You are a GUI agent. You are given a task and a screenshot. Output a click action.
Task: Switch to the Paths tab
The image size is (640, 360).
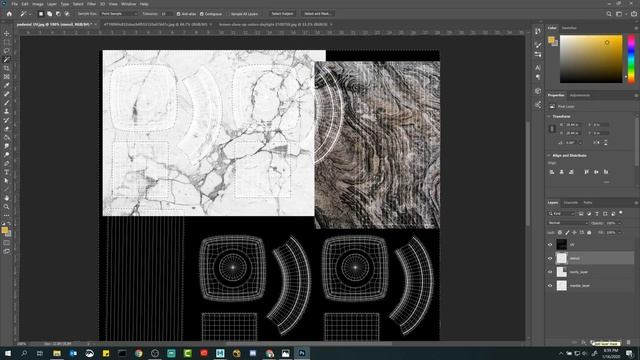coord(588,203)
